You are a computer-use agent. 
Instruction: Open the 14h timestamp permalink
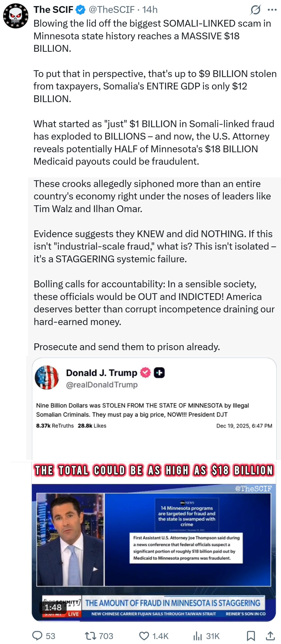point(150,10)
